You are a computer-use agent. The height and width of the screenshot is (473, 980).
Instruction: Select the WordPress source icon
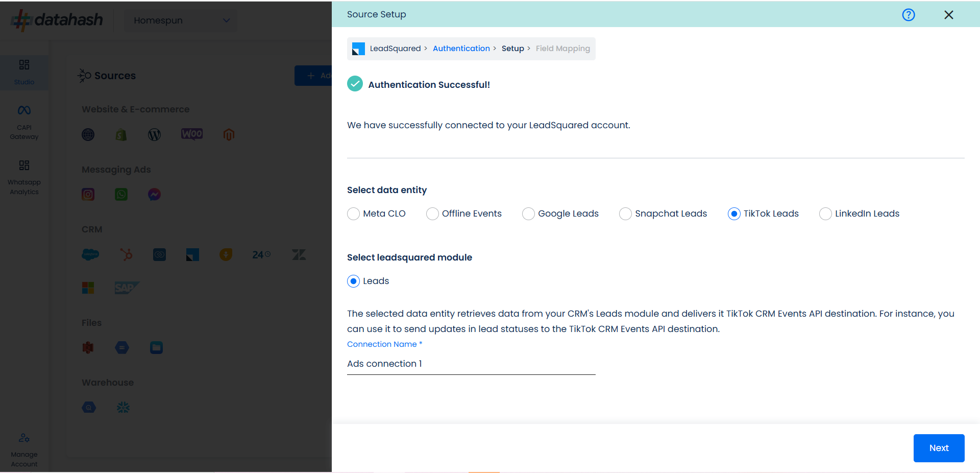(x=154, y=134)
